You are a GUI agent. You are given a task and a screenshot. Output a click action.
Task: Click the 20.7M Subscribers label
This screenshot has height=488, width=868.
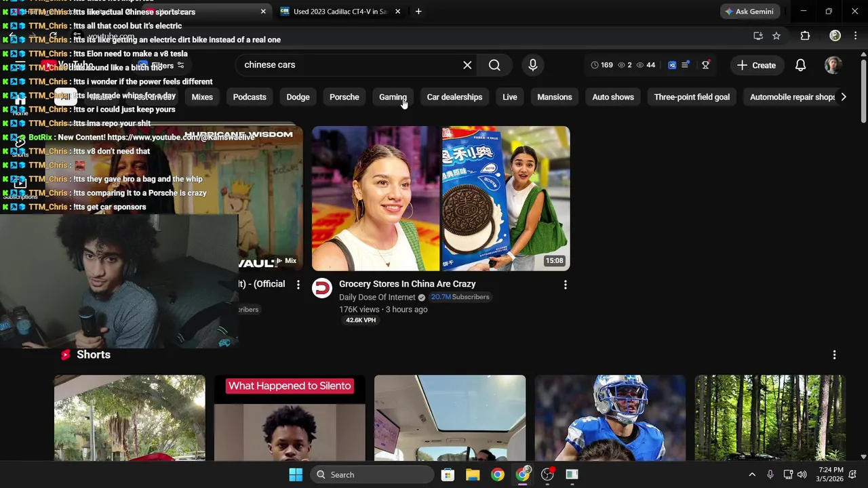460,298
